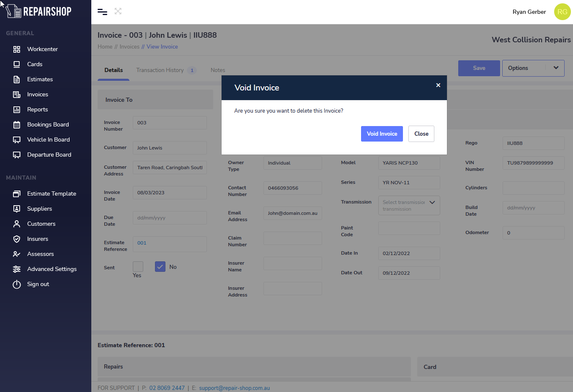This screenshot has height=392, width=573.
Task: Dismiss Void Invoice dialog with X
Action: click(438, 85)
